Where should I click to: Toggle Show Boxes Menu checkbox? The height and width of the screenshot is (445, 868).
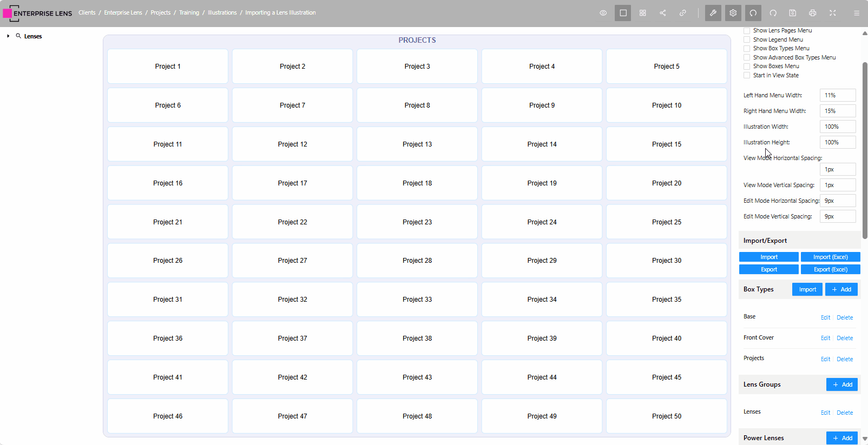pyautogui.click(x=747, y=66)
